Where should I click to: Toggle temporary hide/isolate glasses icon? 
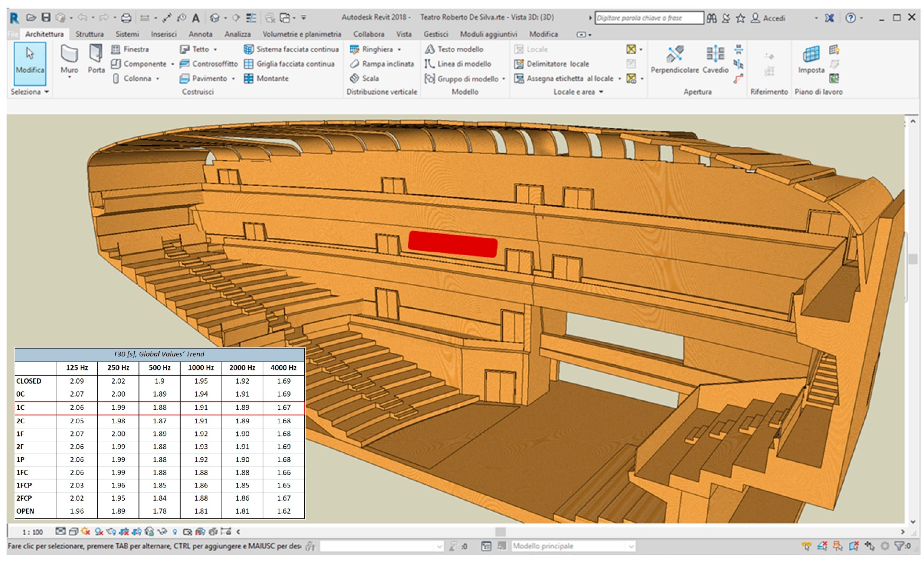(162, 531)
